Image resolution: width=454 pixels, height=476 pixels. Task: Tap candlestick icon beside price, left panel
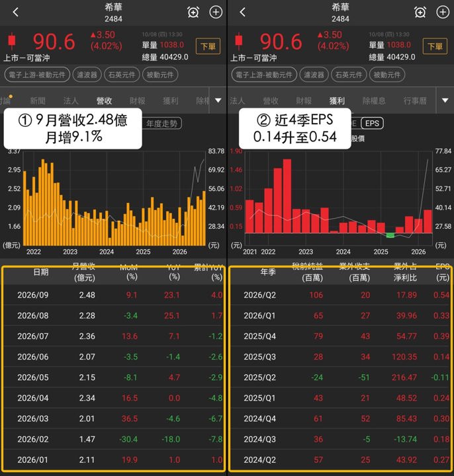[12, 41]
